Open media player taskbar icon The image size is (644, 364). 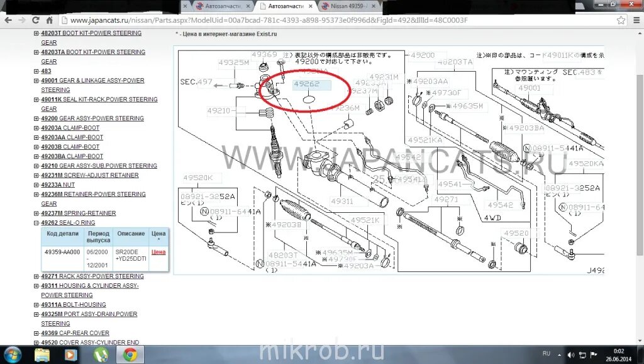coord(70,355)
